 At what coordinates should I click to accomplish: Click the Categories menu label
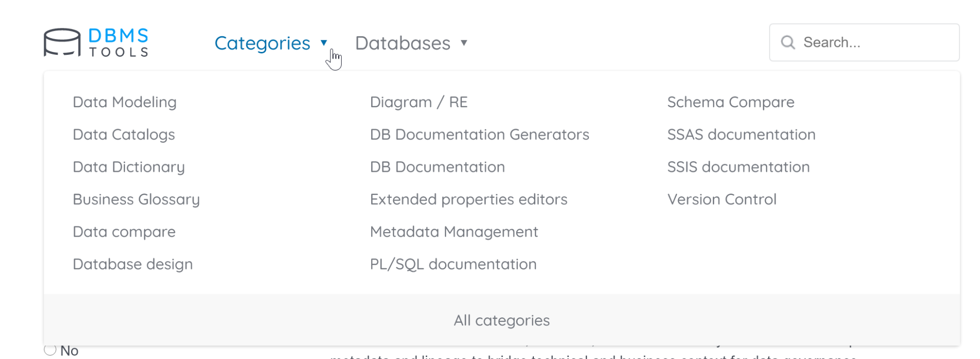(262, 43)
